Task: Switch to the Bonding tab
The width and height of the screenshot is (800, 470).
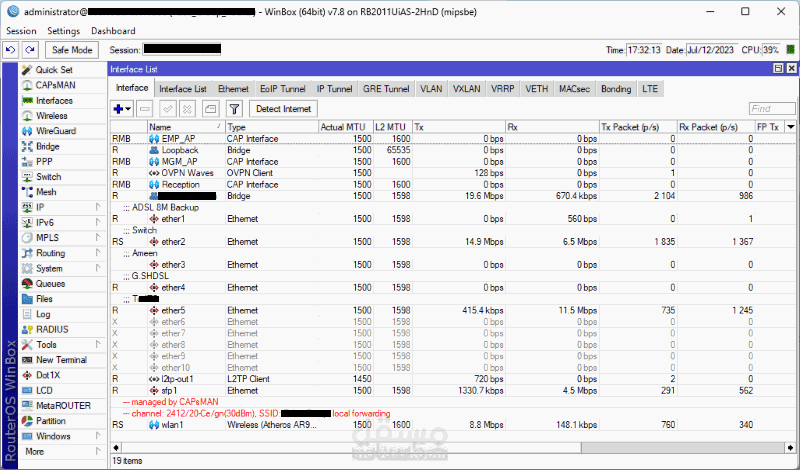Action: pyautogui.click(x=616, y=89)
